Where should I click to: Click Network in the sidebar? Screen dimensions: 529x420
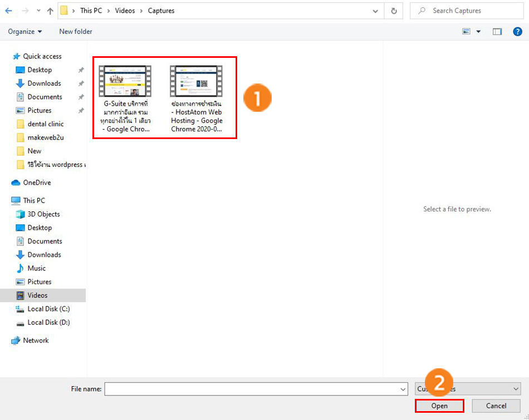click(36, 340)
